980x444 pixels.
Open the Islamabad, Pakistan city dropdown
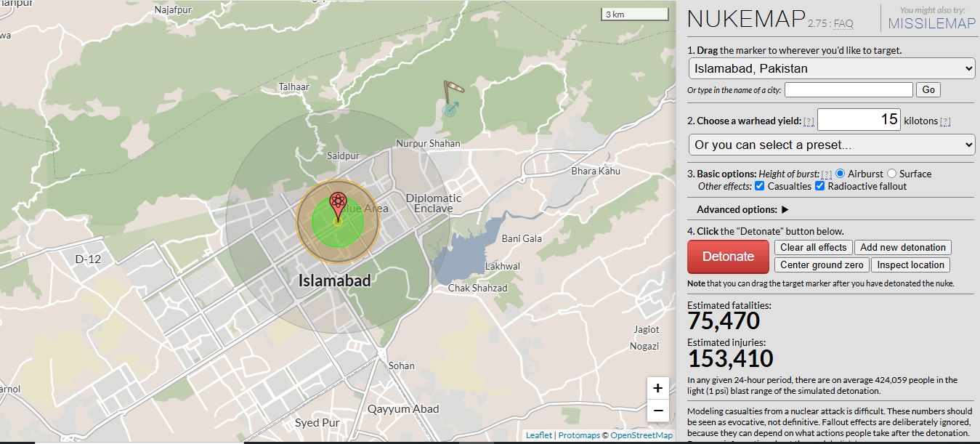click(831, 69)
